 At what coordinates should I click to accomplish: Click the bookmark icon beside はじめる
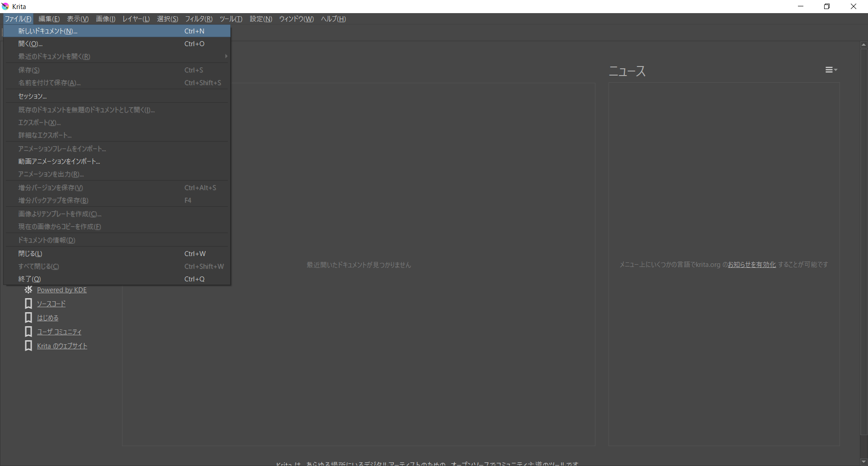pos(28,318)
